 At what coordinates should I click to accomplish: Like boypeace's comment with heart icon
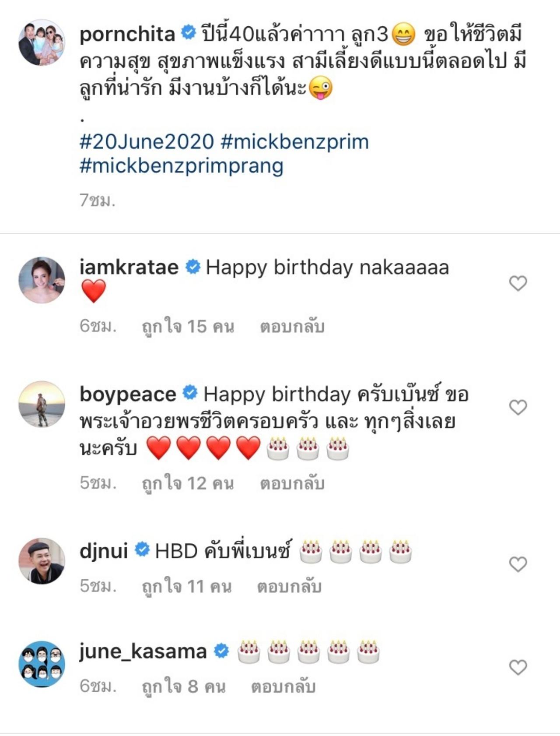pos(518,407)
